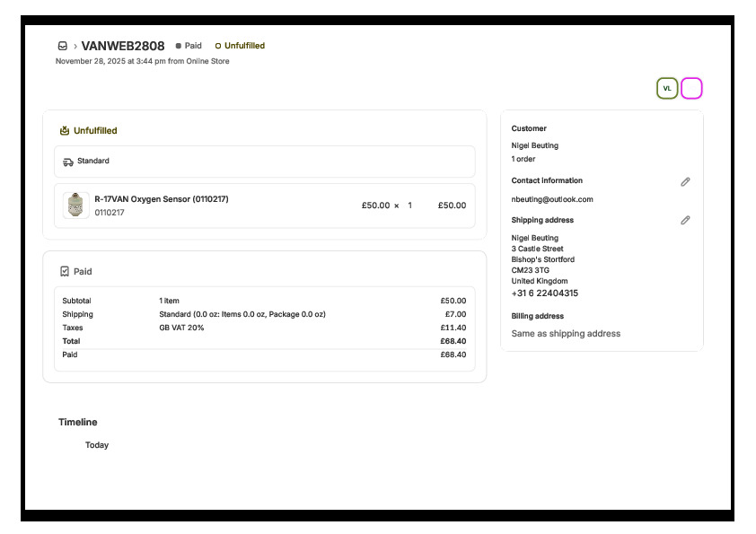Screen dimensions: 756x534
Task: Click the empty magenta-outlined avatar
Action: coord(691,88)
